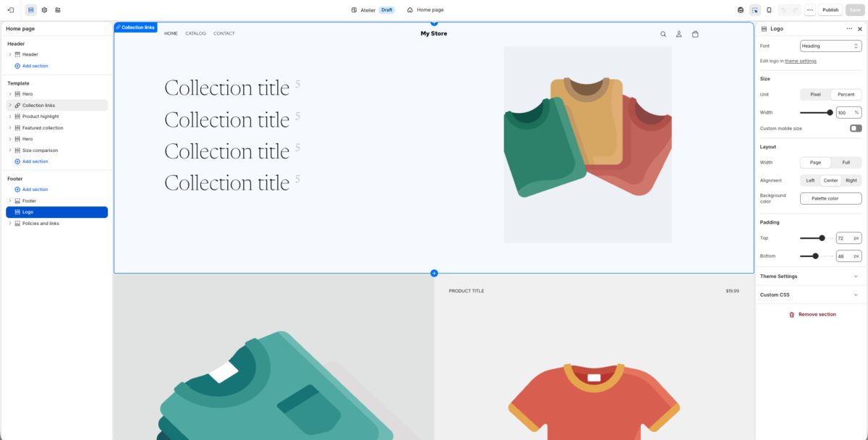Click CATALOG in the store navigation
The image size is (868, 440).
pos(195,33)
